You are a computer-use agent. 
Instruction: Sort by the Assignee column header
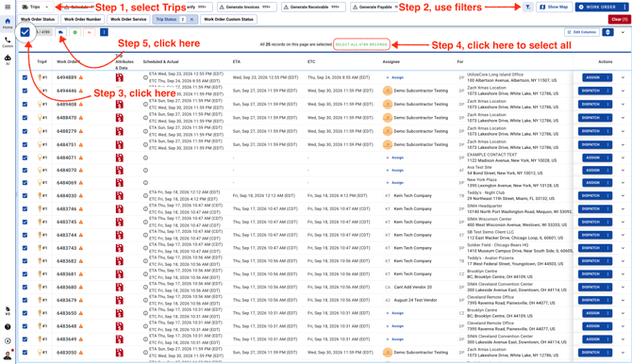tap(391, 61)
